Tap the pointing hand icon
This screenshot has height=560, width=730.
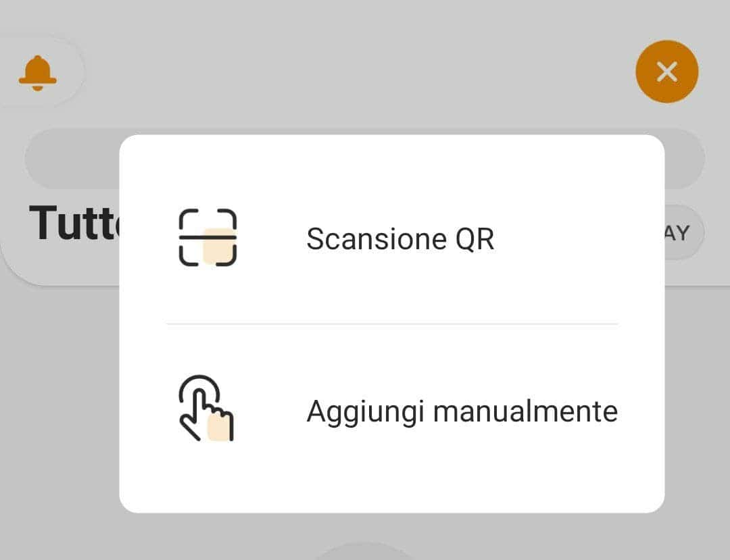206,408
